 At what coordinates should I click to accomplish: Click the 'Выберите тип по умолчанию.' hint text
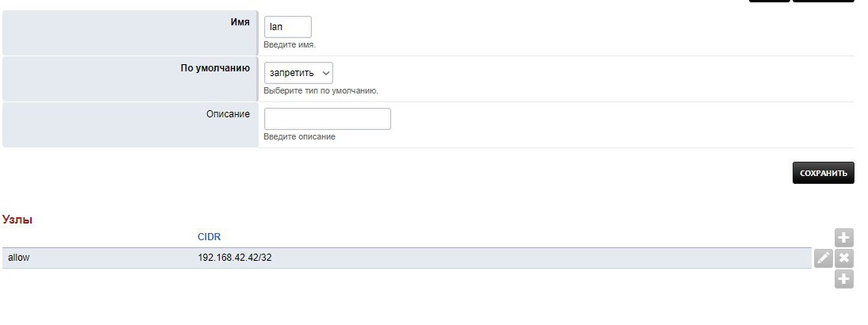tap(321, 90)
